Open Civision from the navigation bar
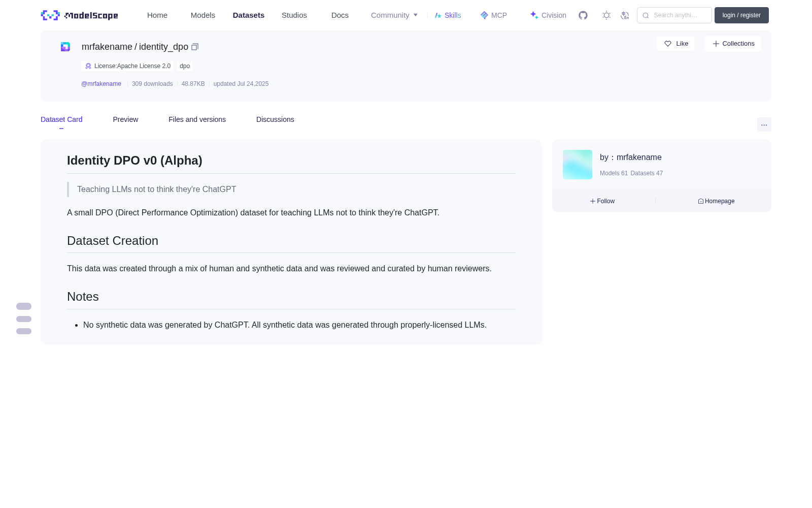This screenshot has width=812, height=508. [x=548, y=15]
